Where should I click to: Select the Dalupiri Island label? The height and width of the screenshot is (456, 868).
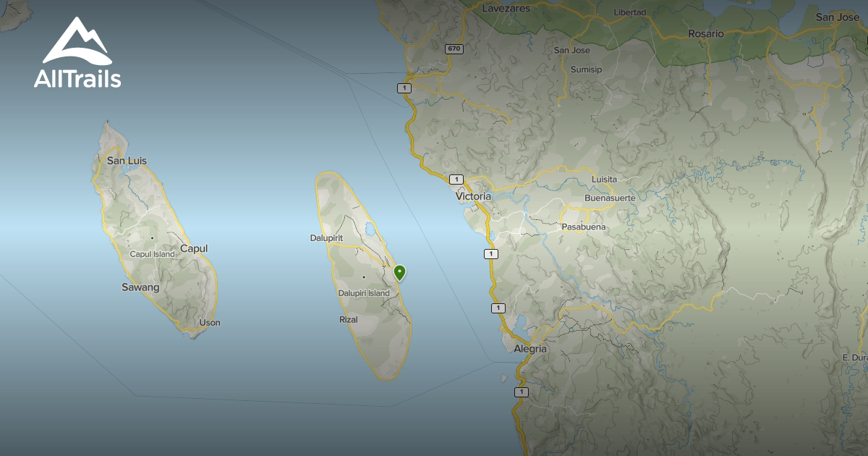[364, 293]
